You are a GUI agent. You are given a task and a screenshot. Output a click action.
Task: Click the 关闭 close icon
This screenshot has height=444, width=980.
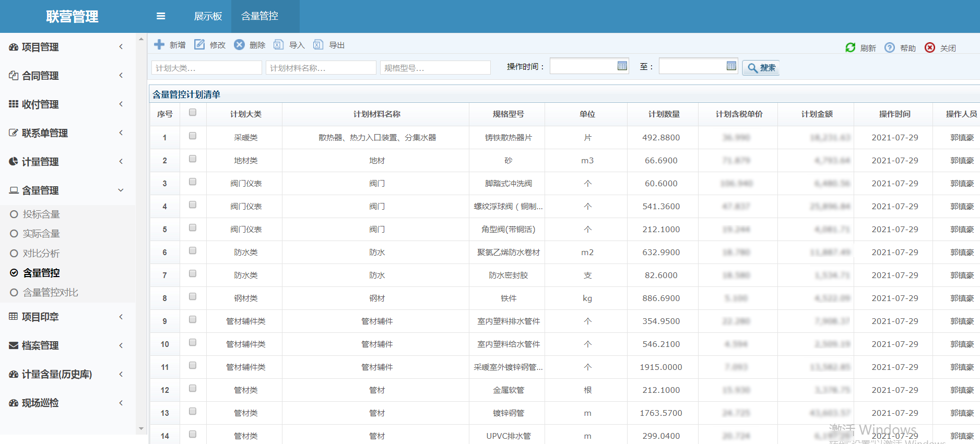[x=930, y=47]
